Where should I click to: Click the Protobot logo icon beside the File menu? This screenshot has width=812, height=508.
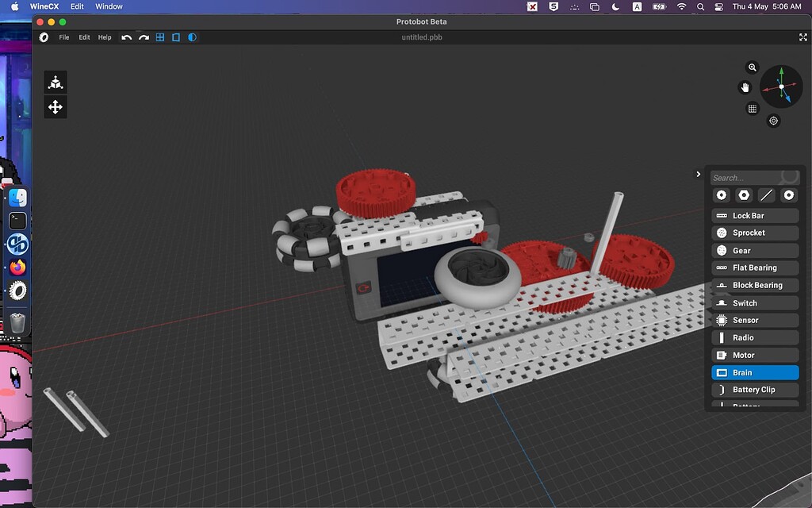click(45, 37)
